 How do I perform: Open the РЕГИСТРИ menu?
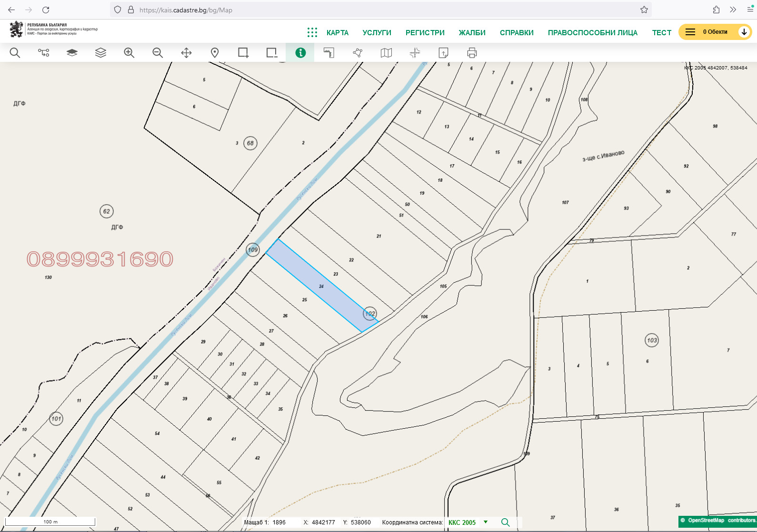click(x=425, y=33)
